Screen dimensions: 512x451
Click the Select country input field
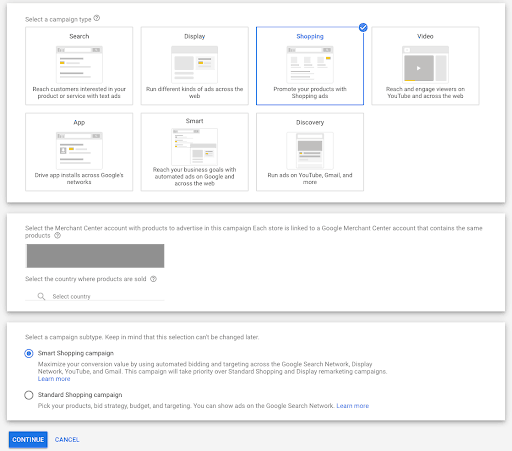click(95, 296)
